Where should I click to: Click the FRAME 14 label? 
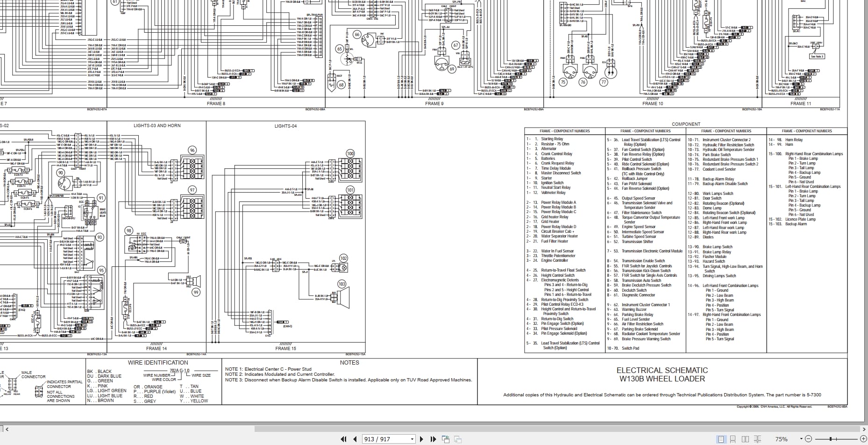pos(156,348)
